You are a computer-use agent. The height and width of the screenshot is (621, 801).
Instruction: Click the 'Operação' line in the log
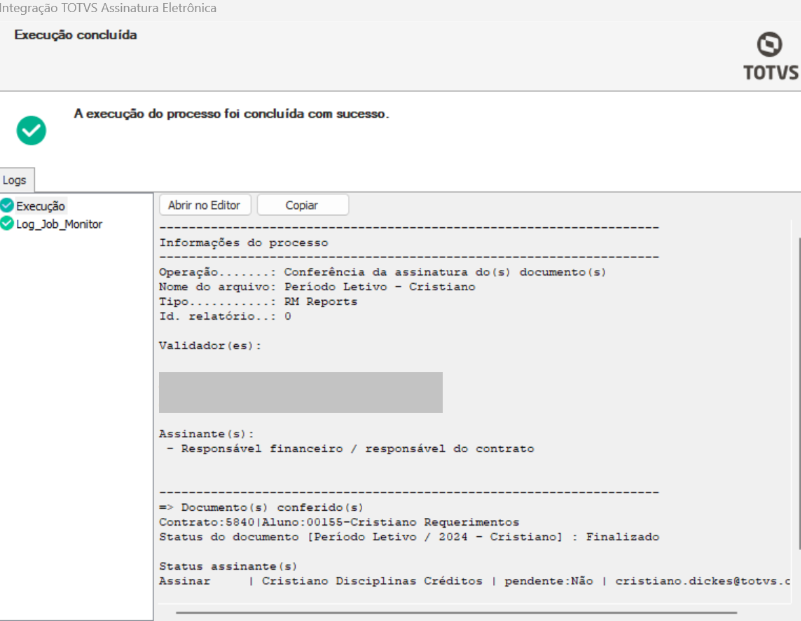383,272
